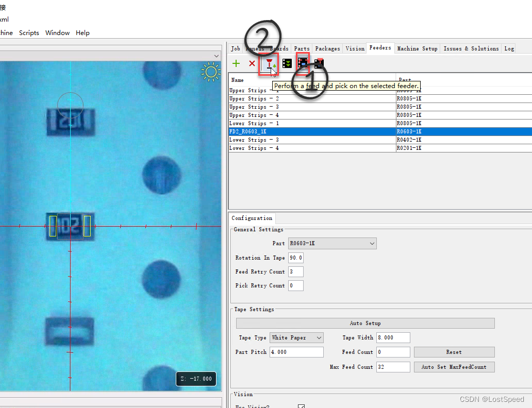Screen dimensions: 532x408
Task: Open the Window menu
Action: pos(57,33)
